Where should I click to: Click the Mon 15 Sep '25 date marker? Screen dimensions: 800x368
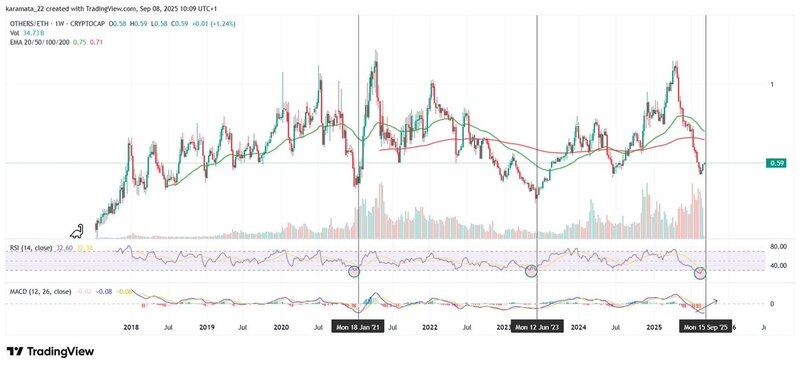click(x=705, y=326)
